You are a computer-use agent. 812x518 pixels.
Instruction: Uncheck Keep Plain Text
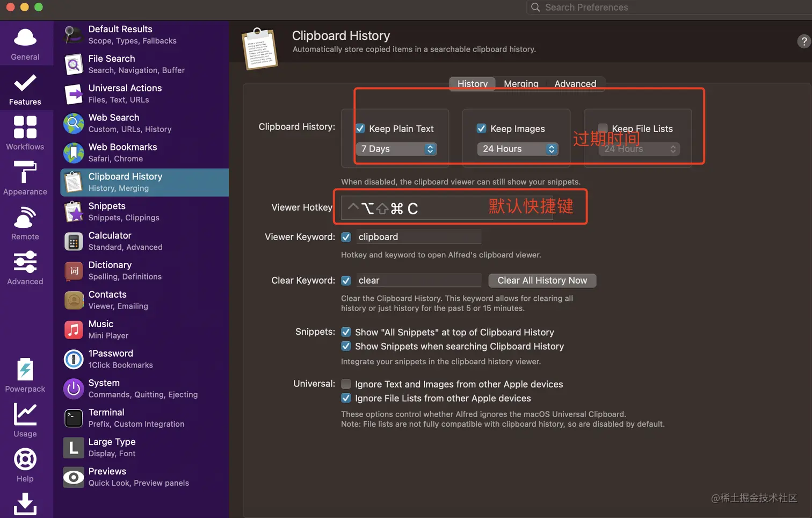coord(360,128)
